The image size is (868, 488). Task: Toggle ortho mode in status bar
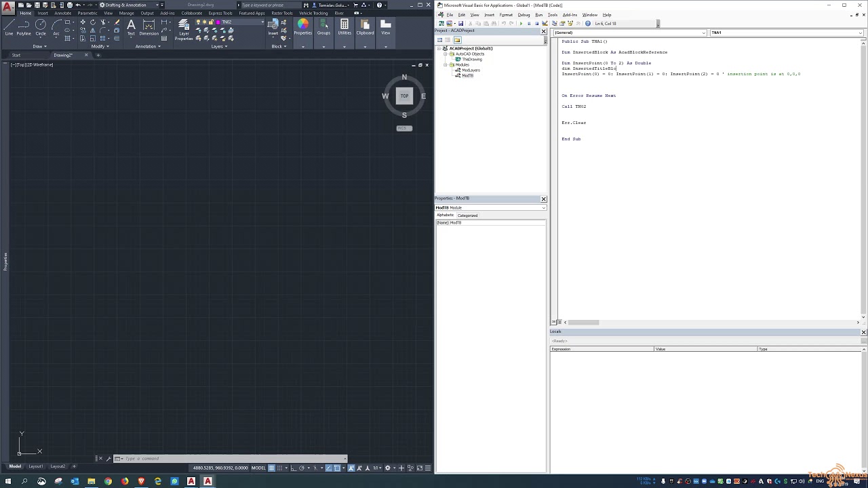(294, 468)
